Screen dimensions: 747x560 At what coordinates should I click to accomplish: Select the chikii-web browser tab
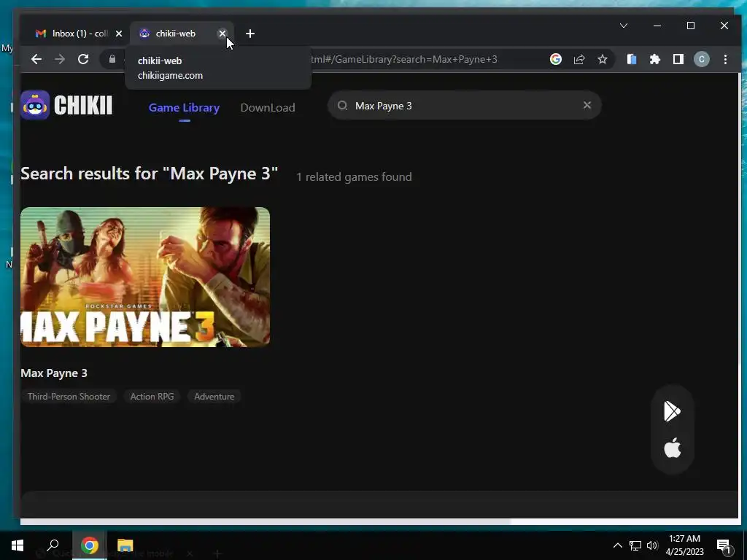(177, 34)
